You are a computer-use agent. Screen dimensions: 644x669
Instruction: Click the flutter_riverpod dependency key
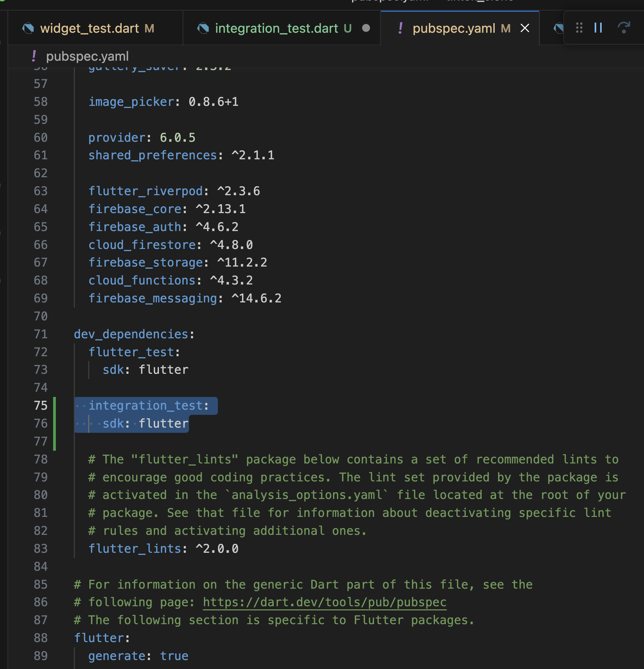[x=146, y=191]
